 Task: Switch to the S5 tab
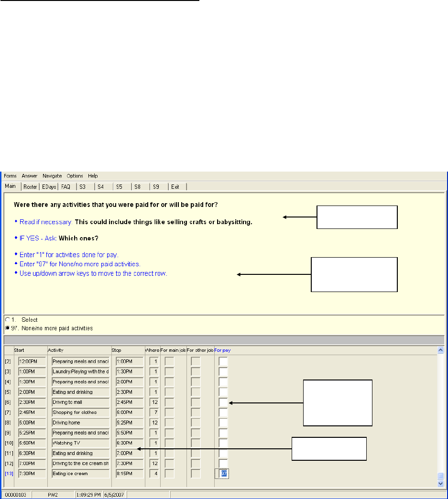coord(120,187)
